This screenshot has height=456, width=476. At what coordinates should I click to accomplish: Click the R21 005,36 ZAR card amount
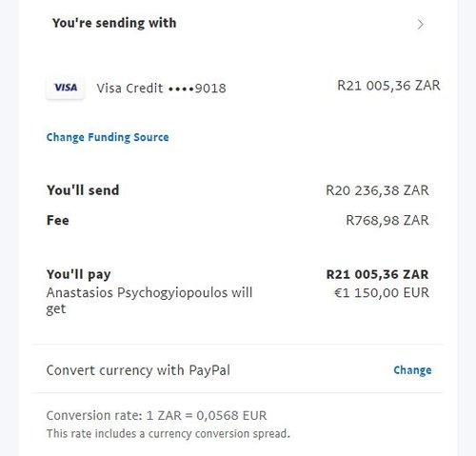point(388,86)
